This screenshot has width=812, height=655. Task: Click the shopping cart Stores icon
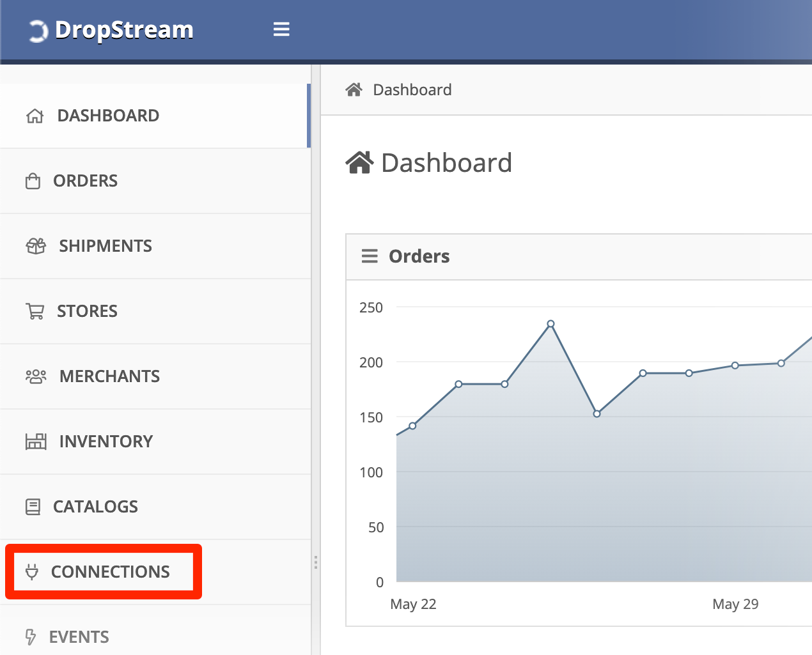pyautogui.click(x=35, y=311)
